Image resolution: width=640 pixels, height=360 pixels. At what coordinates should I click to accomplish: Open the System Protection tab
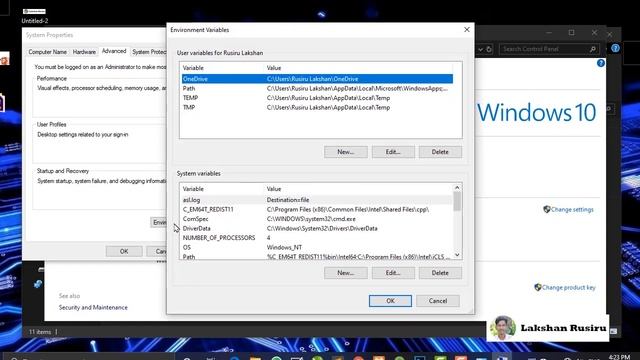point(149,52)
